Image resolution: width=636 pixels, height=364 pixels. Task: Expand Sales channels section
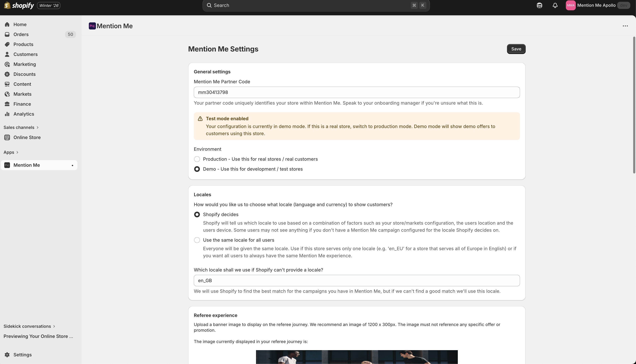(x=37, y=127)
